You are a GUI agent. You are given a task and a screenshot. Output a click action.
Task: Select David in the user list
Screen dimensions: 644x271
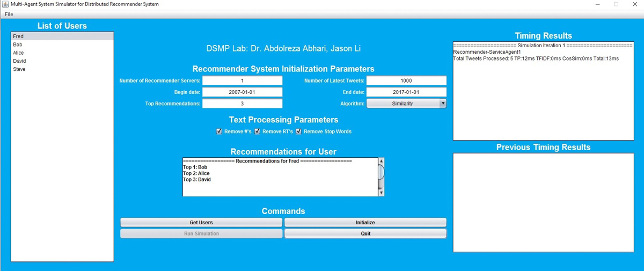point(19,61)
